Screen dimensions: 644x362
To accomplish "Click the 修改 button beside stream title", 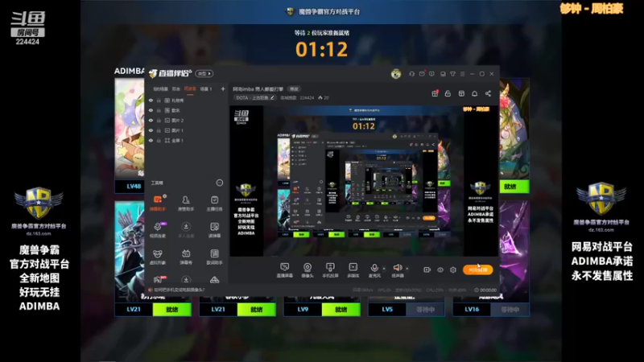I will click(294, 88).
